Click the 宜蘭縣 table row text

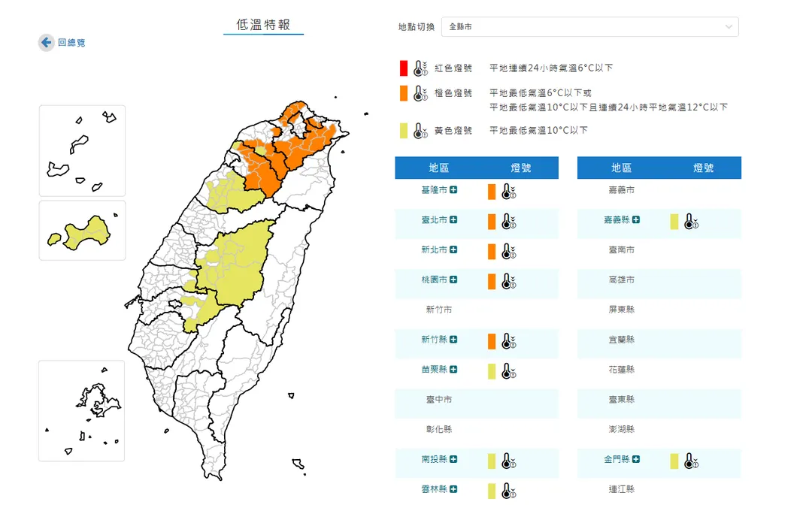click(621, 340)
